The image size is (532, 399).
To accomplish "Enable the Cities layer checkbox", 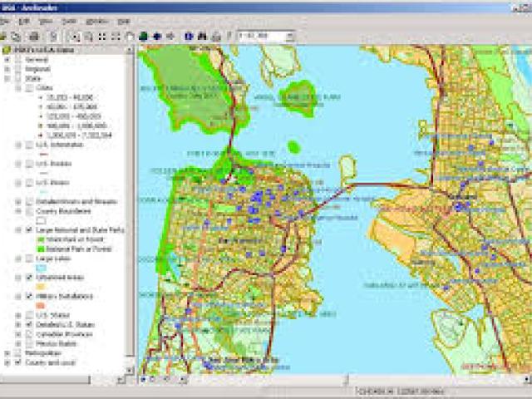I will 29,88.
